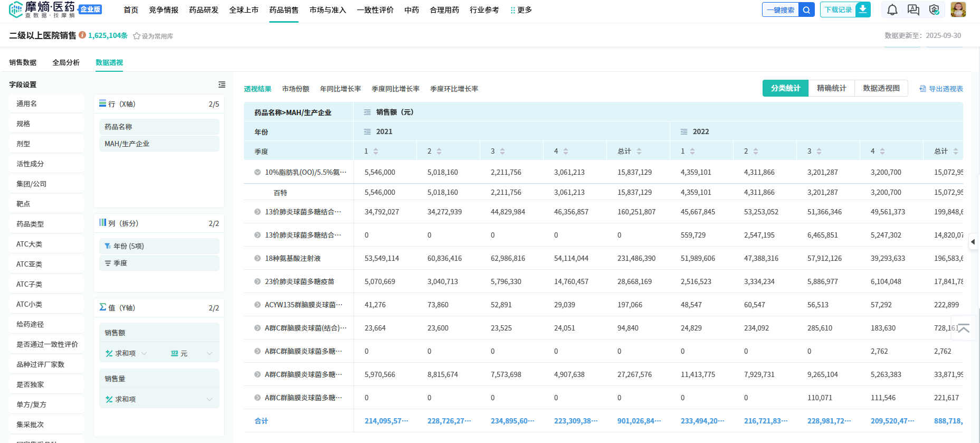The image size is (980, 443).
Task: Switch to 数据透视图 view
Action: click(x=881, y=88)
